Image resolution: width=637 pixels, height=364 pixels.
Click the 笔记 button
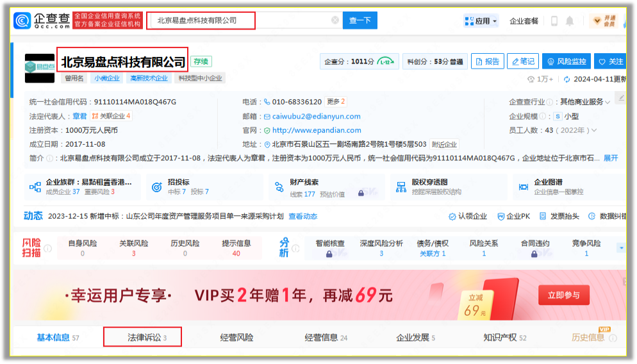[x=523, y=62]
